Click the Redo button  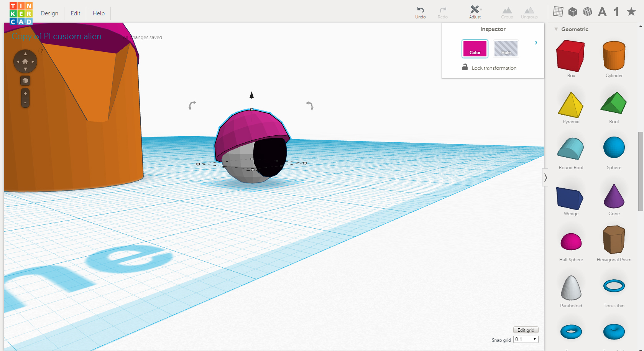(443, 13)
